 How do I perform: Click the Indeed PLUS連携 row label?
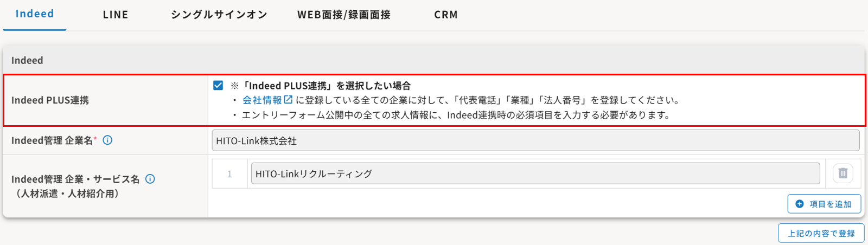50,100
